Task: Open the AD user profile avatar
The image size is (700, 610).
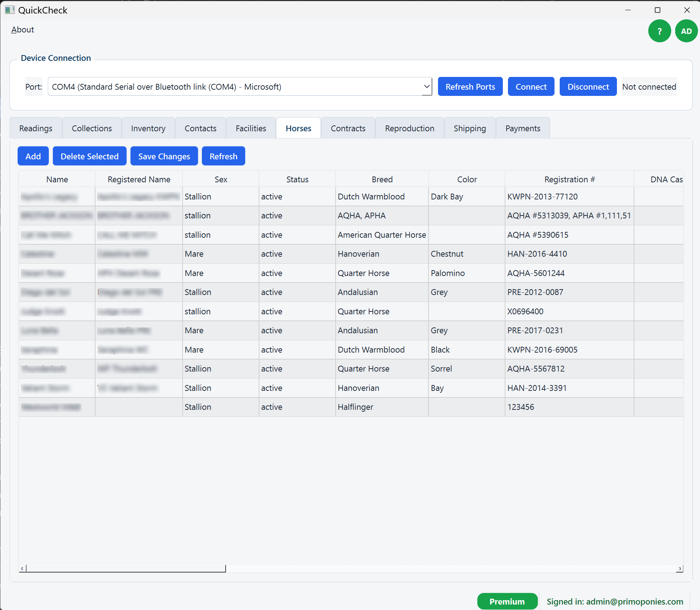Action: click(x=686, y=31)
